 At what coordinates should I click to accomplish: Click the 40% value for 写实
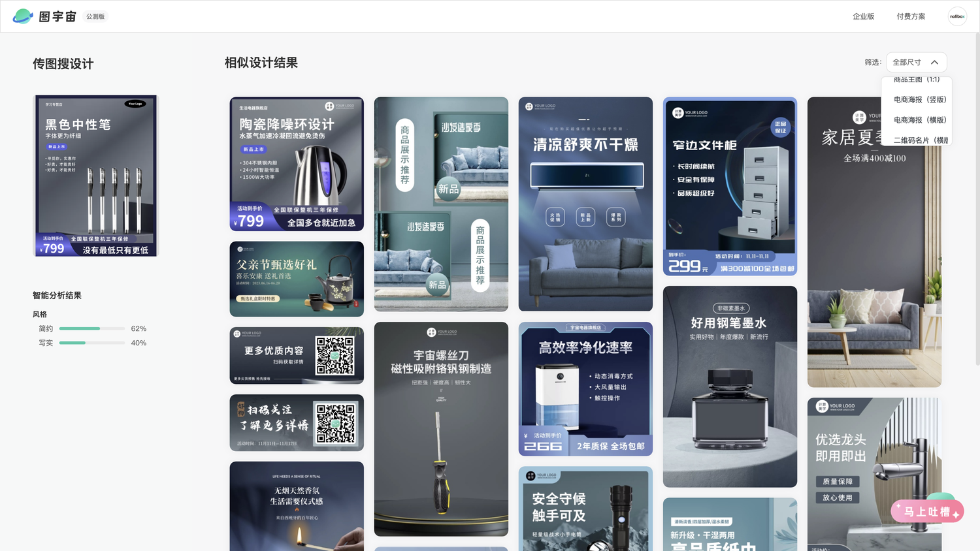point(139,343)
